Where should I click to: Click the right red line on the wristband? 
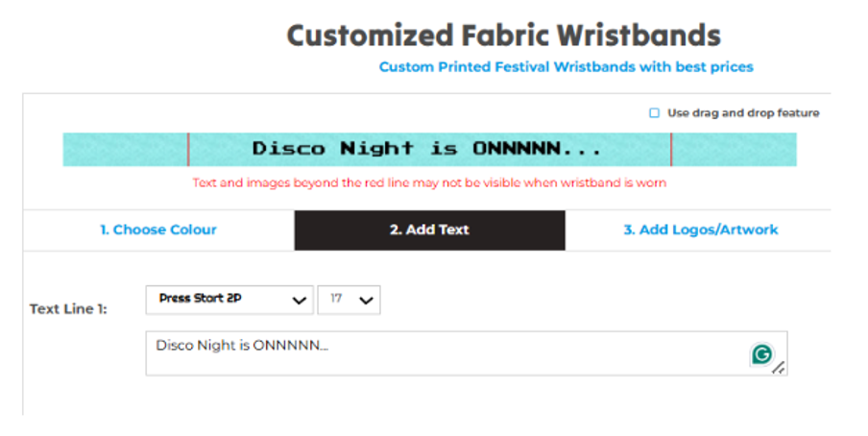coord(671,149)
